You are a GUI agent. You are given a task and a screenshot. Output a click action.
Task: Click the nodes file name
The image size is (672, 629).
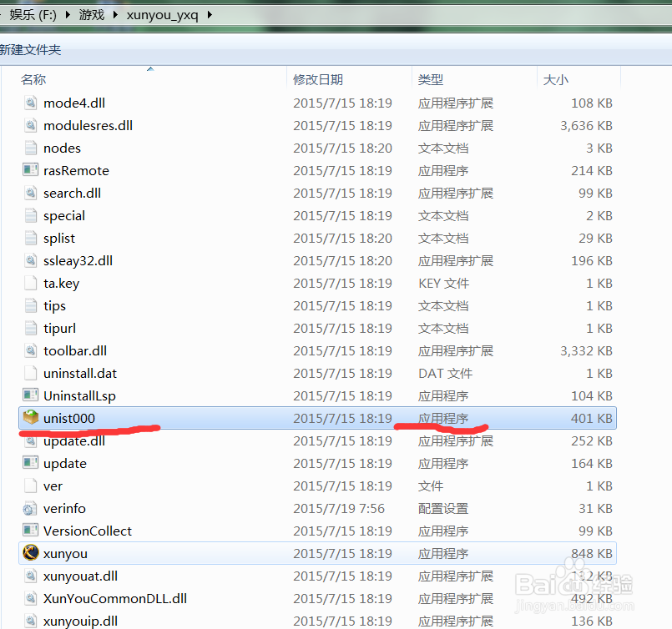[62, 148]
